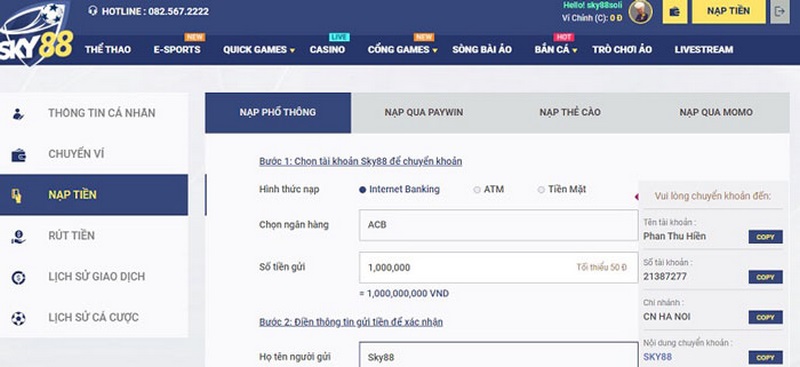This screenshot has height=367, width=800.
Task: Select Chuyển Ví wallet sidebar icon
Action: [18, 155]
